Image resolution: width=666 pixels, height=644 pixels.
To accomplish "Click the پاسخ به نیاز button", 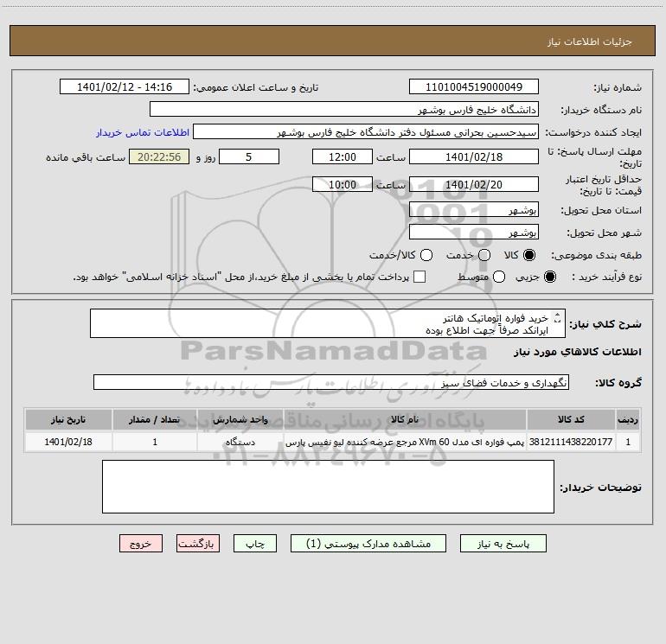I will click(x=503, y=544).
